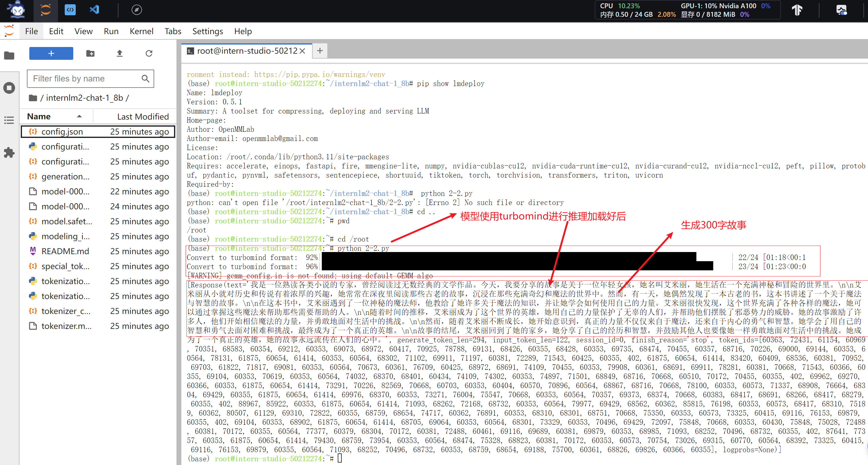This screenshot has width=868, height=465.
Task: Click the JupyterLab logo beside File menu
Action: pyautogui.click(x=9, y=31)
